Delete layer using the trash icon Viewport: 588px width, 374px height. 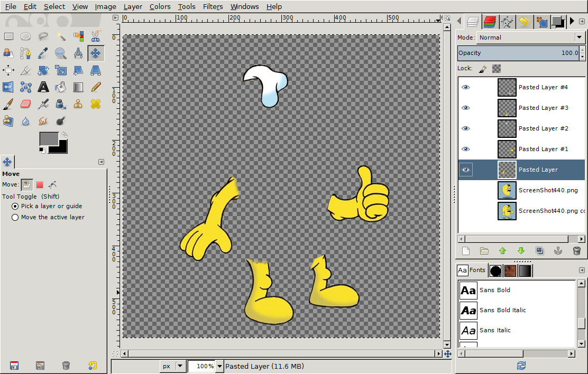click(576, 251)
